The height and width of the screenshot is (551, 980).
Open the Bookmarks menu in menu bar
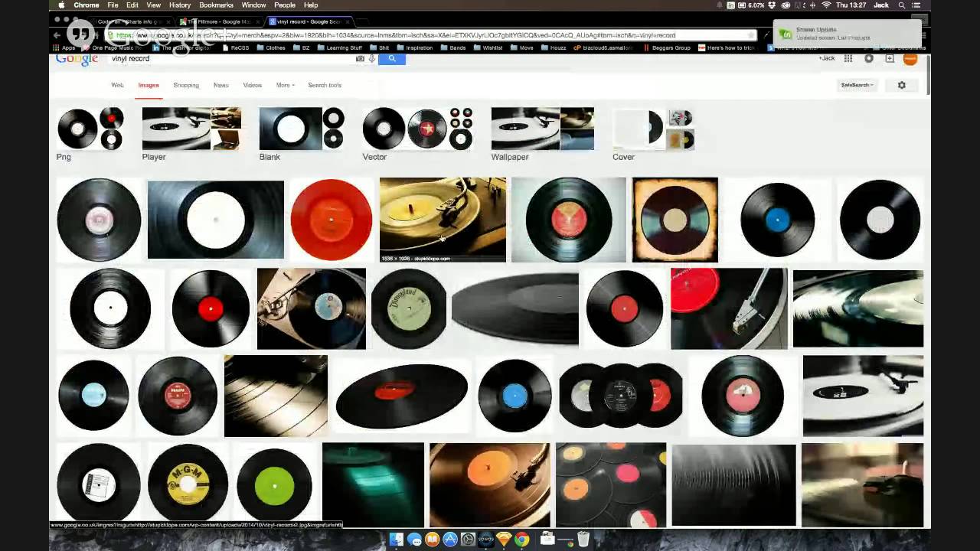[x=217, y=5]
